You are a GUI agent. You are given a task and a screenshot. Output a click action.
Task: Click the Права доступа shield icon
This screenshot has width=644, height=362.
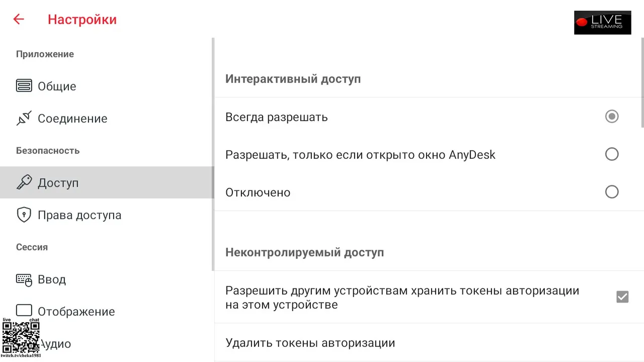click(24, 215)
